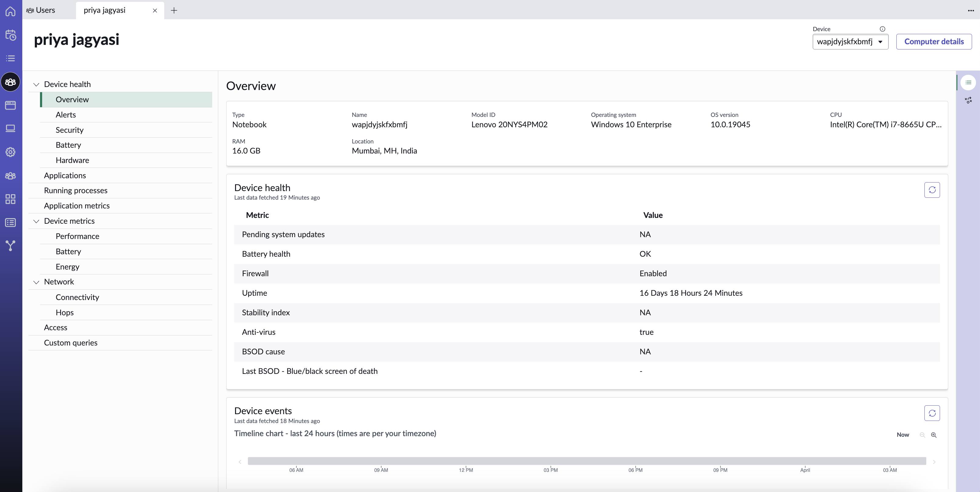This screenshot has height=492, width=980.
Task: Collapse the Device metrics tree section
Action: click(x=36, y=221)
